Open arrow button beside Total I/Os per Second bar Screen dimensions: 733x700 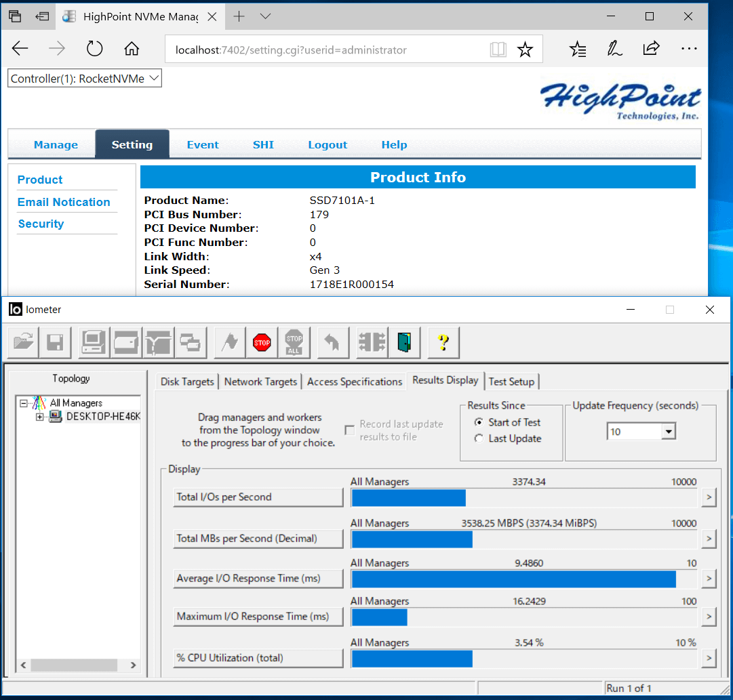[709, 497]
